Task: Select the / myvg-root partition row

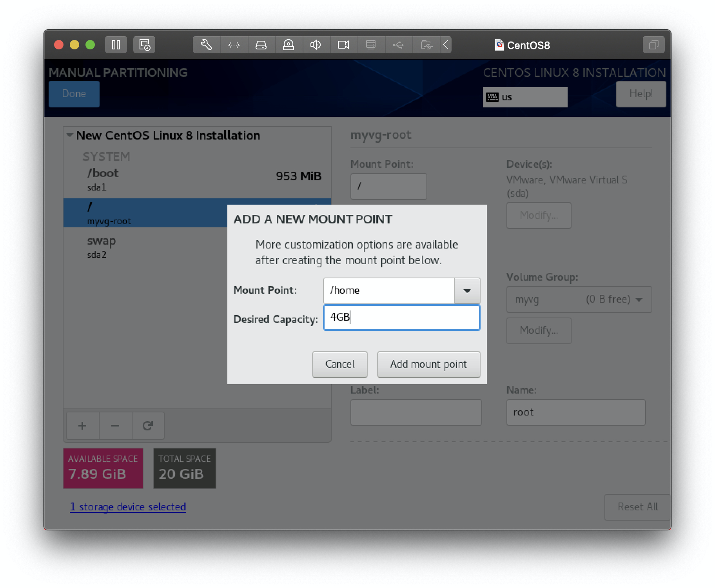Action: tap(145, 213)
